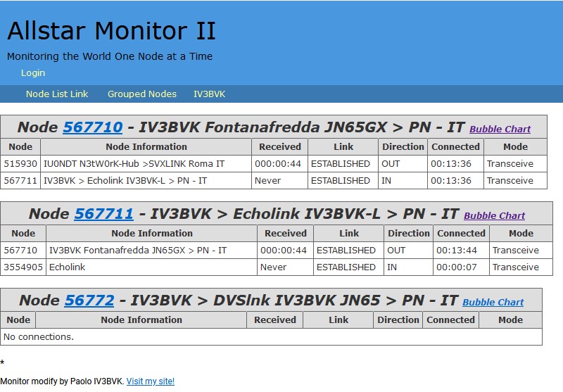
Task: Open Node List Link menu item
Action: (x=57, y=94)
